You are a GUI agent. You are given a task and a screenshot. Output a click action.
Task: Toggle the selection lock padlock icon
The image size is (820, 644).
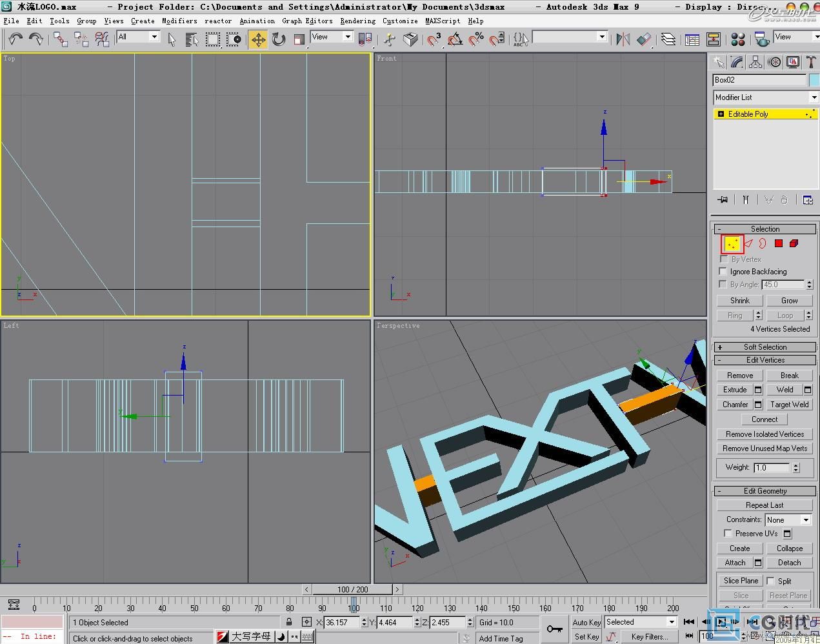point(289,622)
